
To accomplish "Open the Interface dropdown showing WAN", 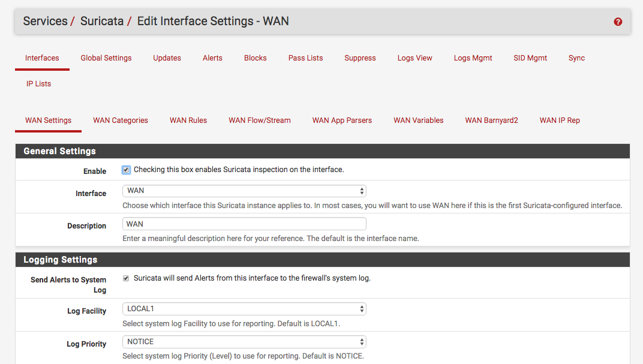I will point(244,191).
